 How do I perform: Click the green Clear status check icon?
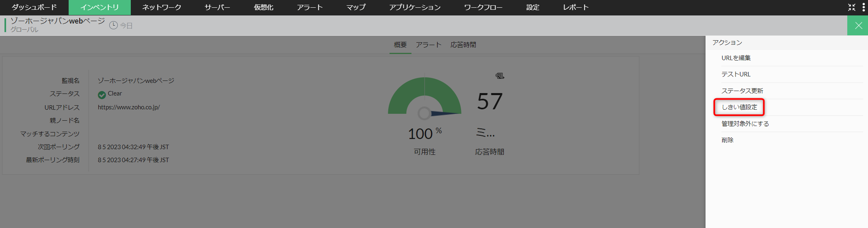pyautogui.click(x=102, y=95)
